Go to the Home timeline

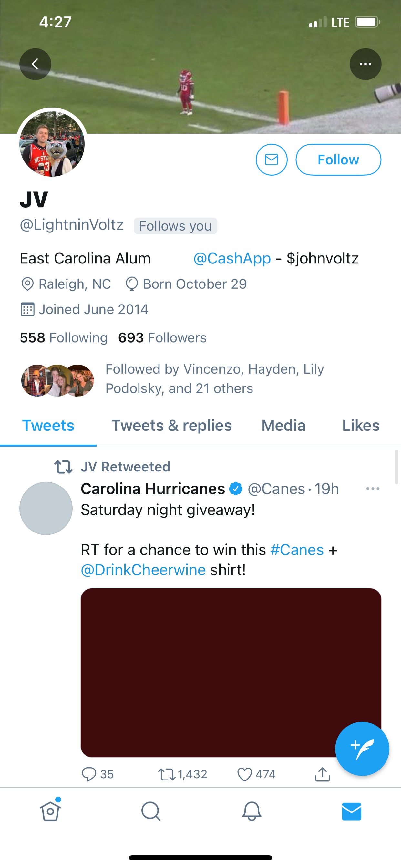50,811
